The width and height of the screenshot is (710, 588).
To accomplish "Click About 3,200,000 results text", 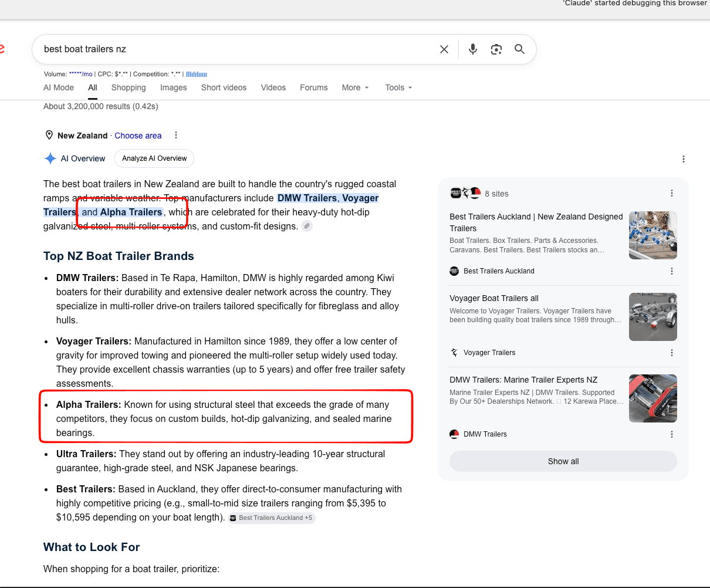I will point(101,106).
